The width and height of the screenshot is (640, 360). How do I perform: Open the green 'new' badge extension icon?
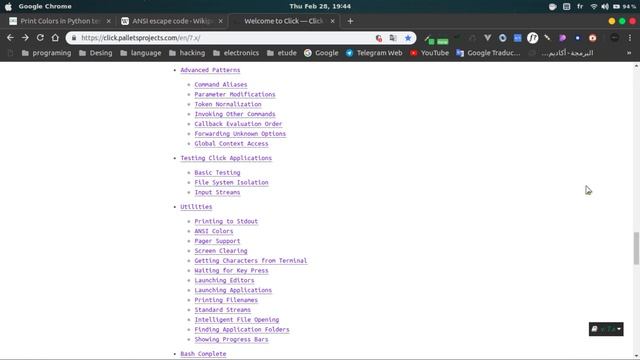click(x=442, y=41)
